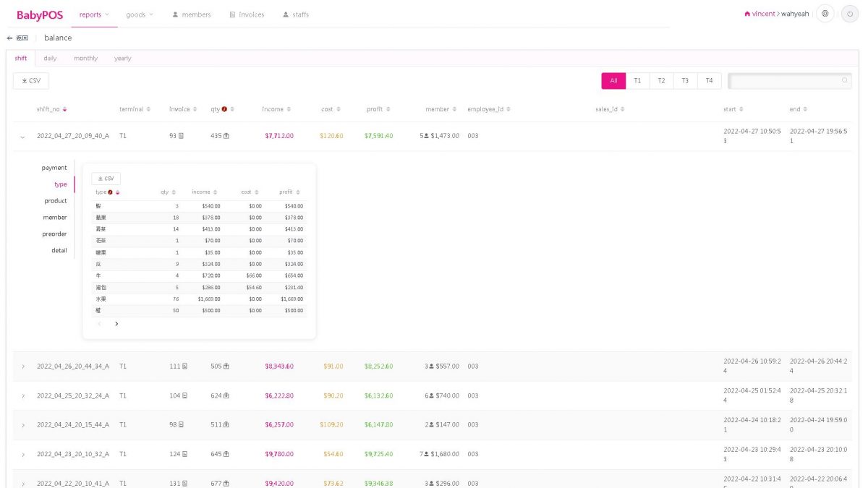Open the reports dropdown menu
Viewport: 868px width, 488px height.
click(x=94, y=14)
